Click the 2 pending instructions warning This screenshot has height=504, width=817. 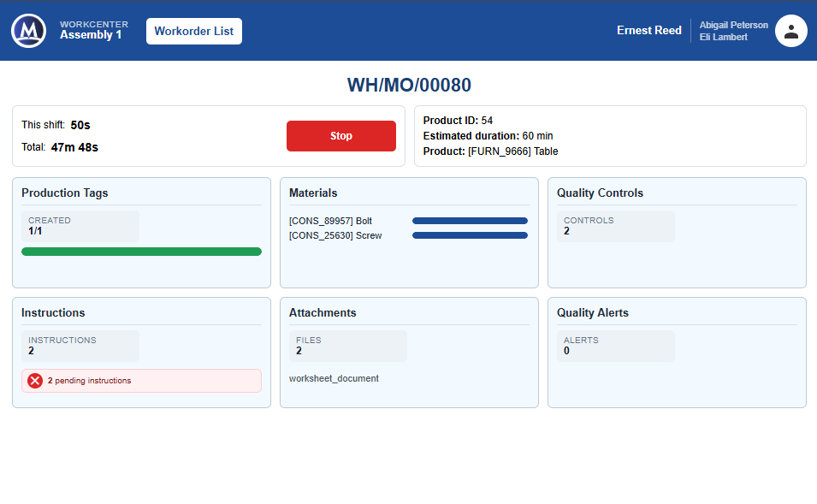pos(141,381)
